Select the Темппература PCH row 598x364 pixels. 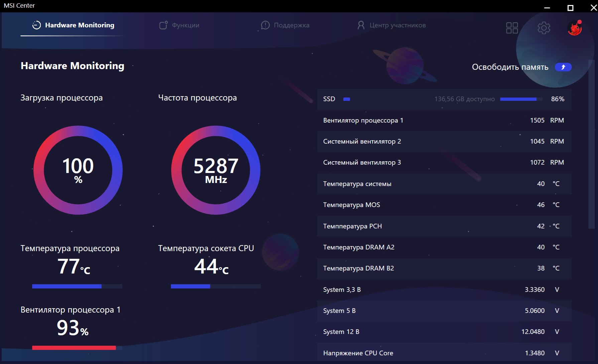(x=444, y=226)
